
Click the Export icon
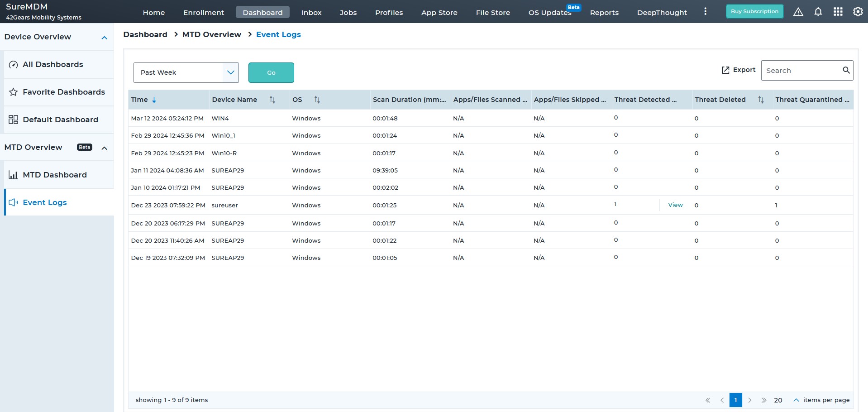(725, 70)
